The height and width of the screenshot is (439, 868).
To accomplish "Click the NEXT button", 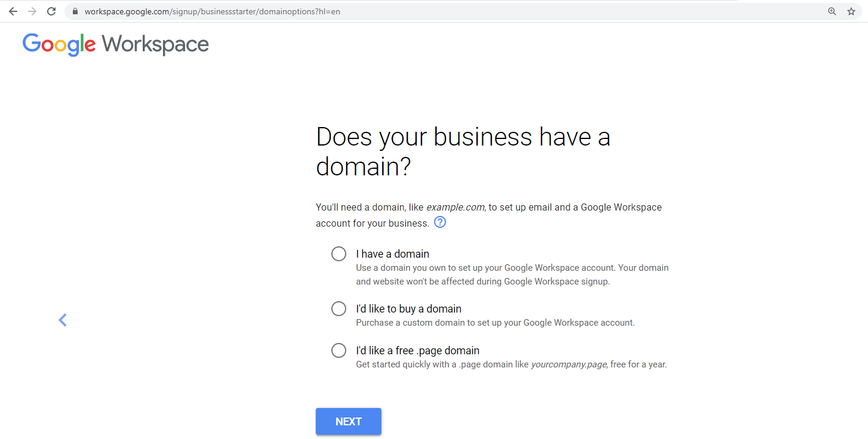I will click(349, 422).
